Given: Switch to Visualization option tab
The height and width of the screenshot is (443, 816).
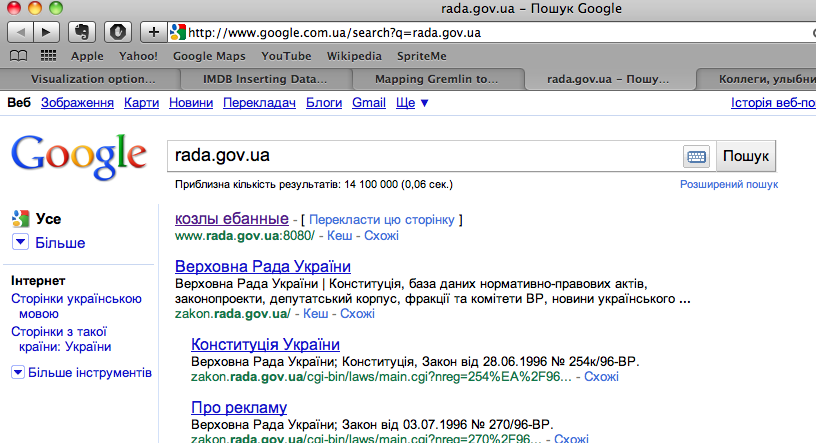Looking at the screenshot, I should (91, 79).
